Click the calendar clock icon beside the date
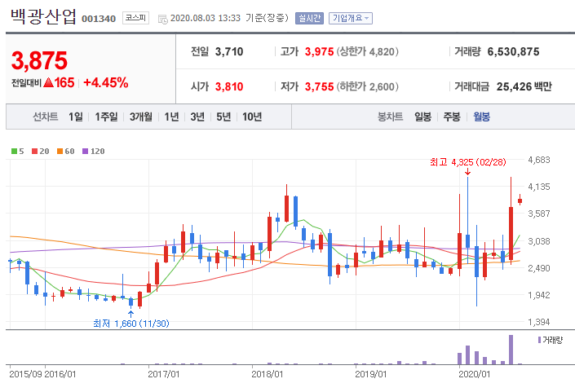Screen dimensions: 575x392 tap(163, 19)
